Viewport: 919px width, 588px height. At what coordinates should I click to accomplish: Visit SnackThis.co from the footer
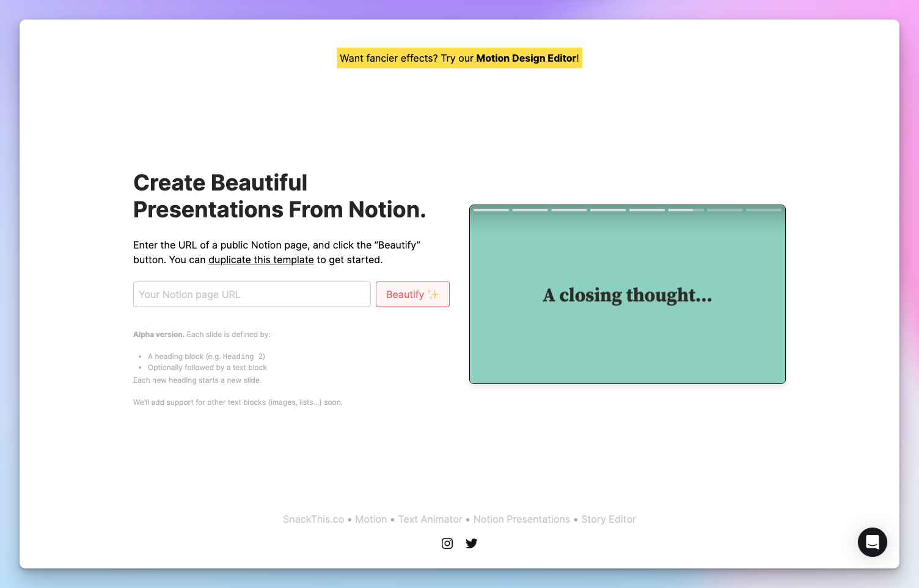point(313,519)
